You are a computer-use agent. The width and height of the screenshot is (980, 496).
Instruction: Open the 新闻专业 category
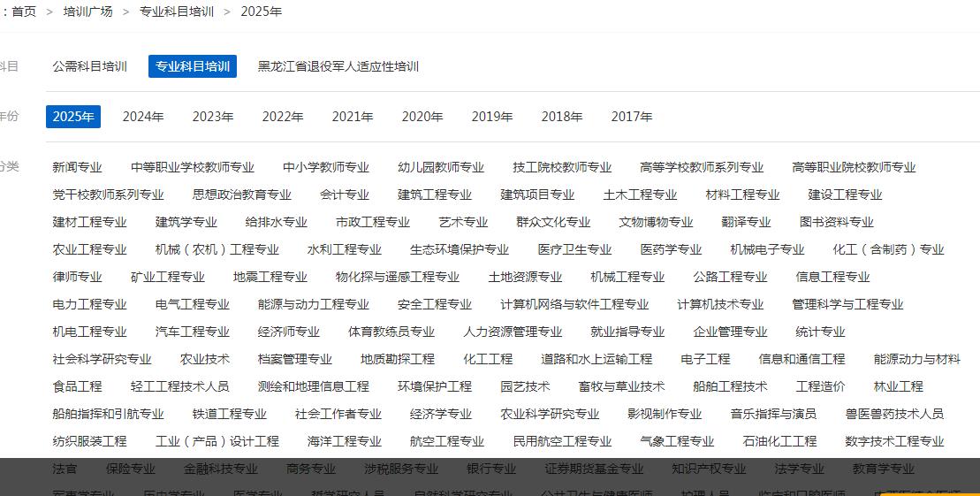77,167
